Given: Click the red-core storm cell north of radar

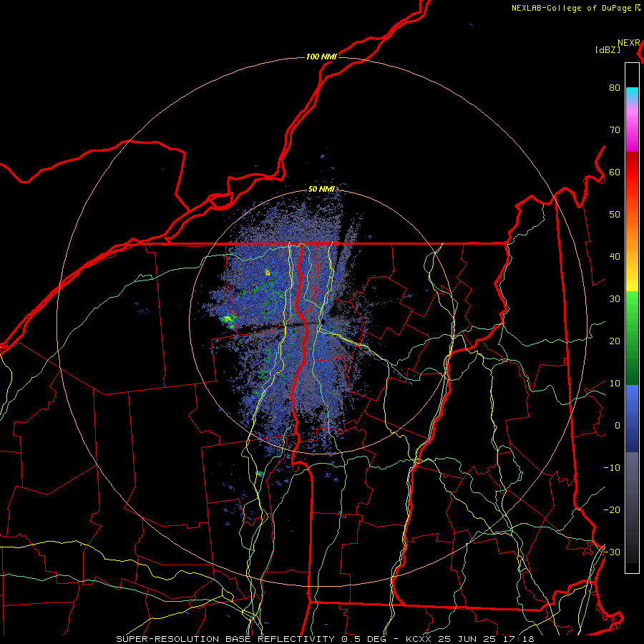Looking at the screenshot, I should coord(268,272).
